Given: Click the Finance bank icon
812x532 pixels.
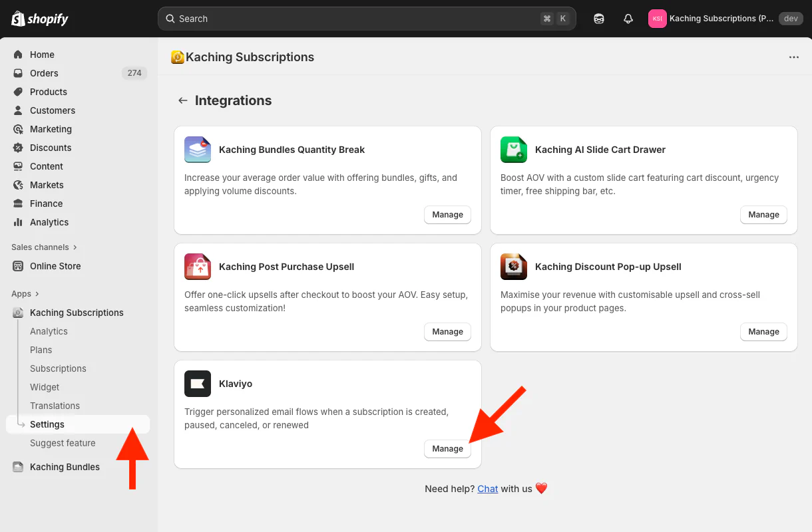Looking at the screenshot, I should (18, 203).
